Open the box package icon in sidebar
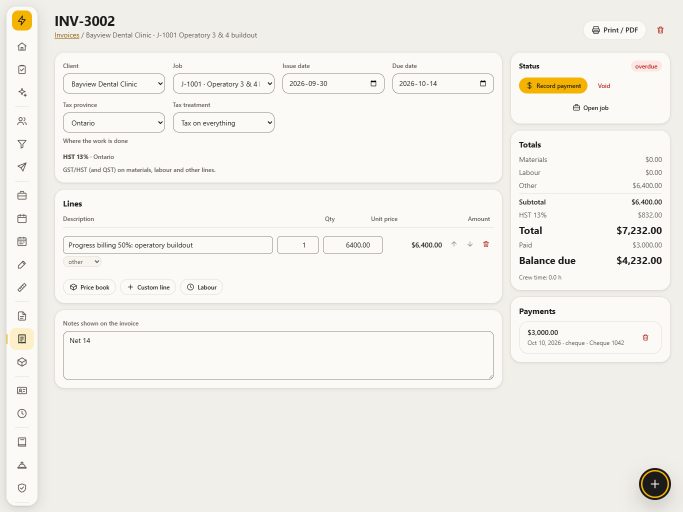The width and height of the screenshot is (683, 512). click(x=22, y=362)
